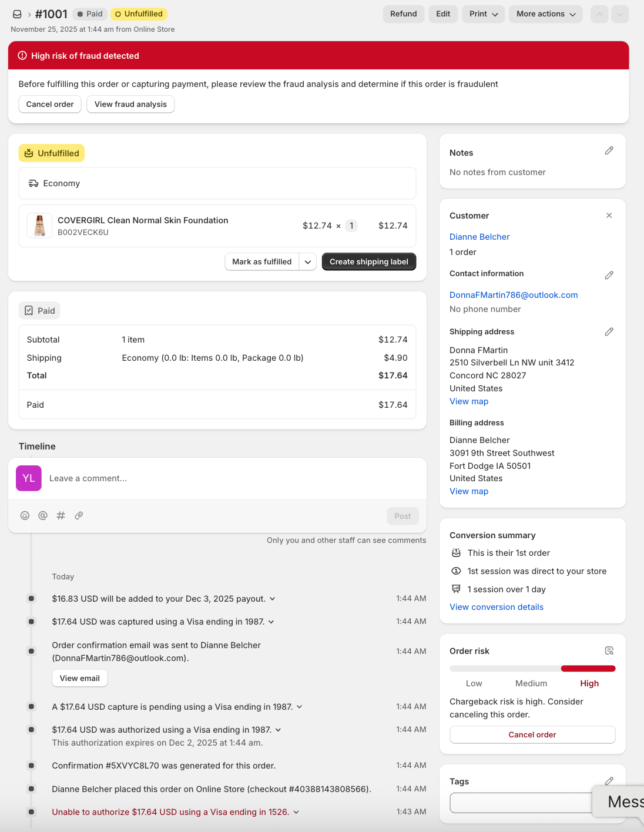Click the order risk level bar

[532, 669]
